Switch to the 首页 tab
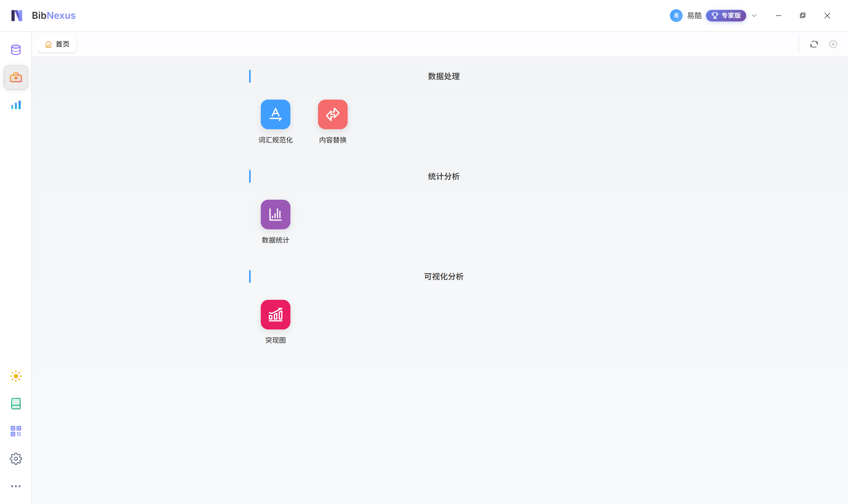848x504 pixels. pos(57,44)
